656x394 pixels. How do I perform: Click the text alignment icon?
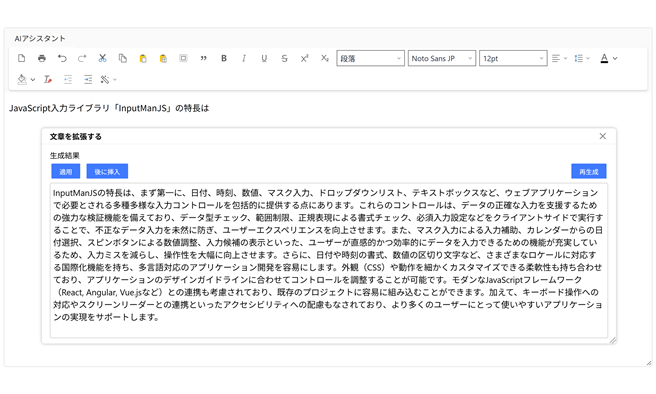click(556, 59)
